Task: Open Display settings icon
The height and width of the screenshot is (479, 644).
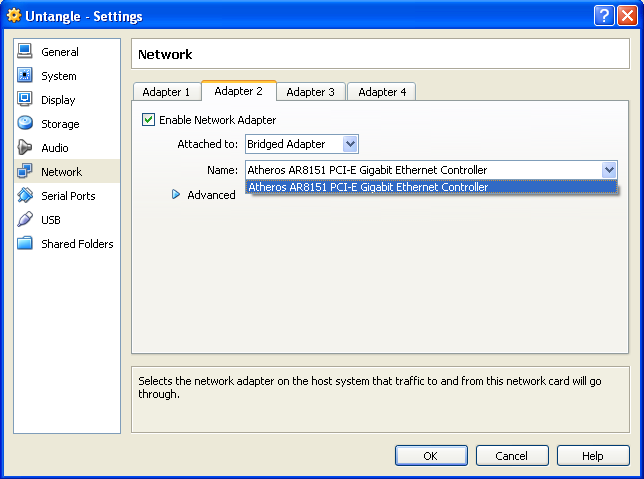Action: [x=25, y=99]
